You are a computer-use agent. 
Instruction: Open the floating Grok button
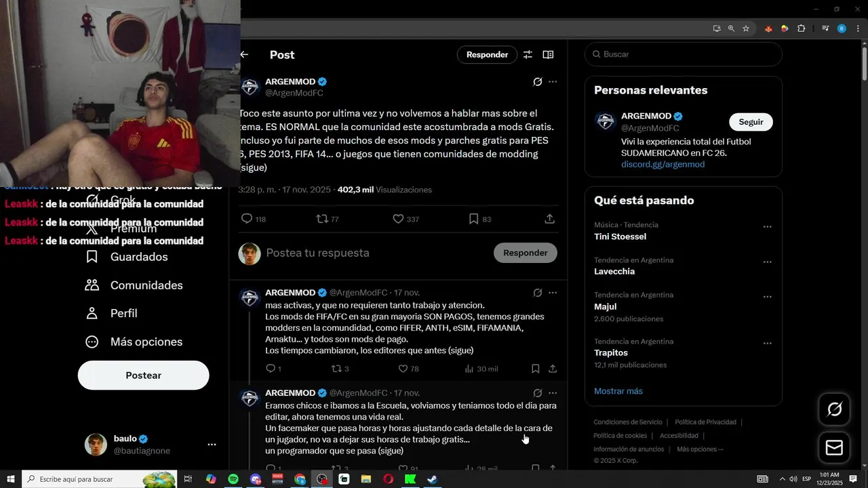(x=834, y=409)
